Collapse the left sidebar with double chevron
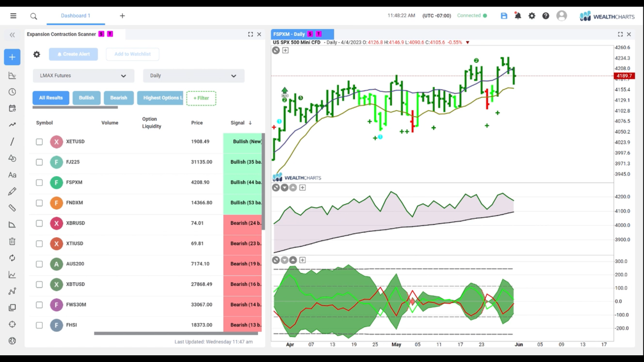This screenshot has width=644, height=362. pos(12,35)
